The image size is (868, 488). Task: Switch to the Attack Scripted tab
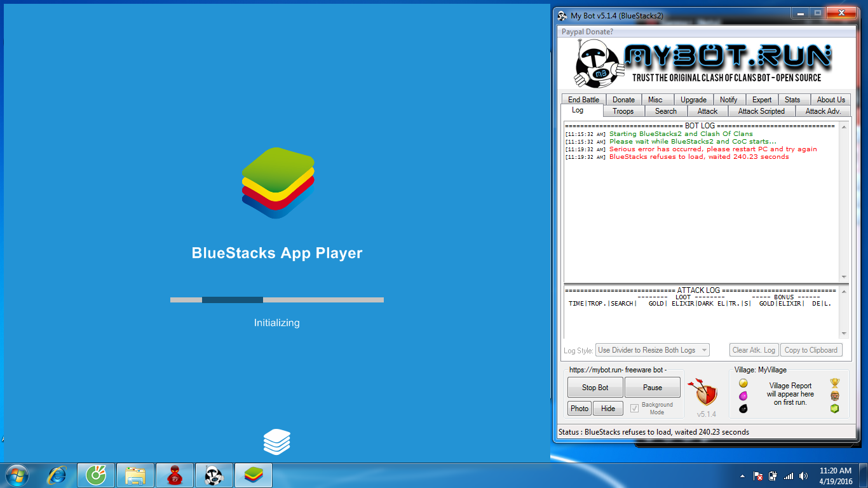761,111
